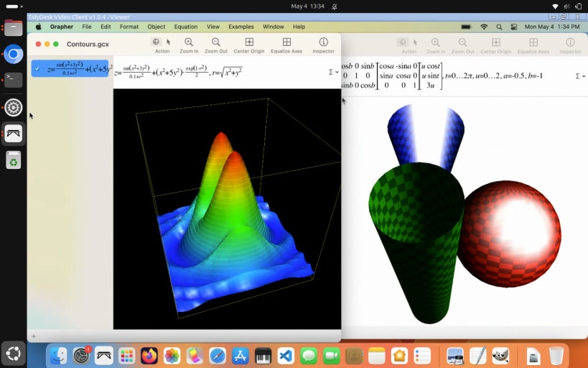Open the sigma dropdown in the Contours.gcx equation bar

[x=333, y=72]
